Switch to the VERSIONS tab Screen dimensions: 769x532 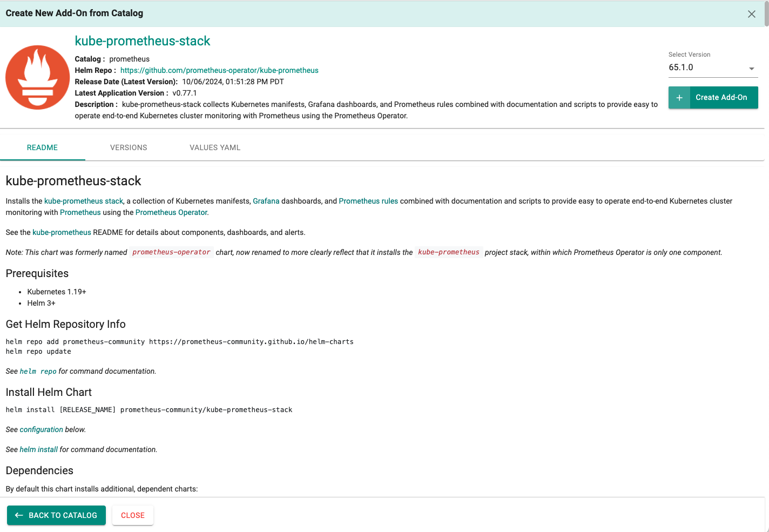pyautogui.click(x=129, y=147)
